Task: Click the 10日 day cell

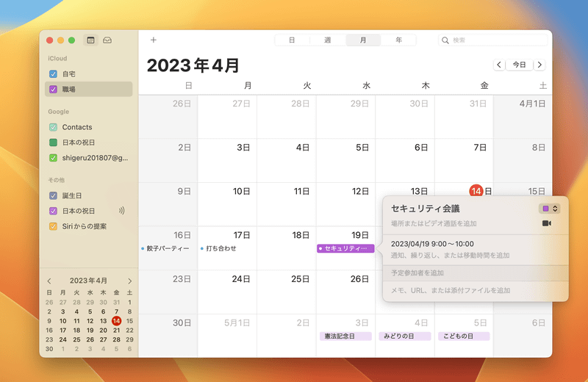Action: (x=227, y=205)
